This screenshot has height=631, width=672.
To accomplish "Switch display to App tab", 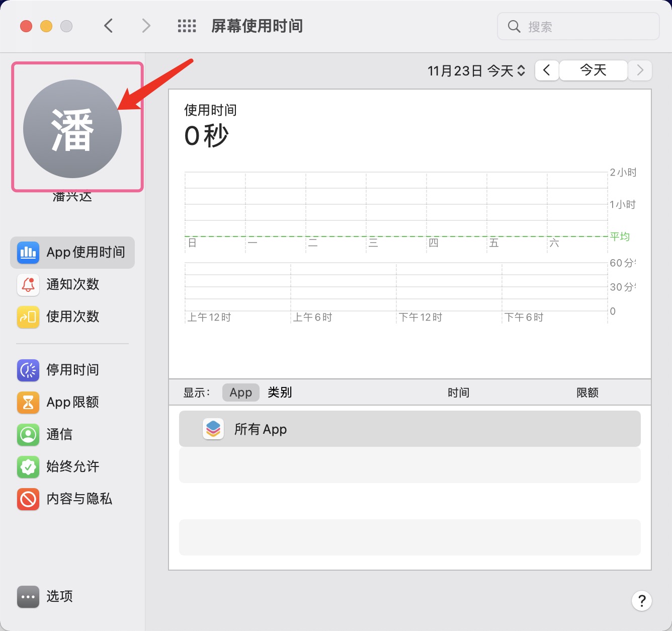I will 240,392.
